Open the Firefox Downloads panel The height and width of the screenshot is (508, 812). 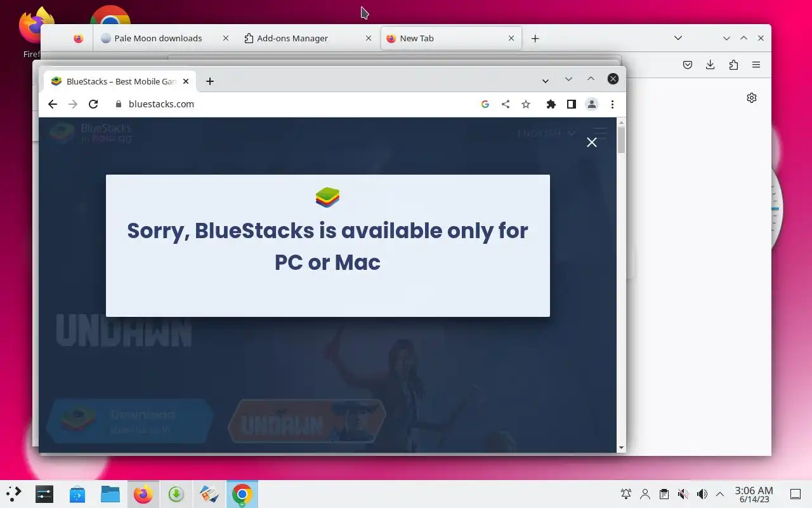(710, 65)
